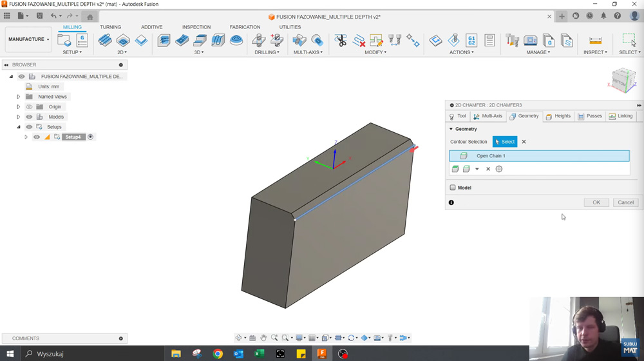Screen dimensions: 644x361
Task: Open the TURNING ribbon tab
Action: coord(110,27)
